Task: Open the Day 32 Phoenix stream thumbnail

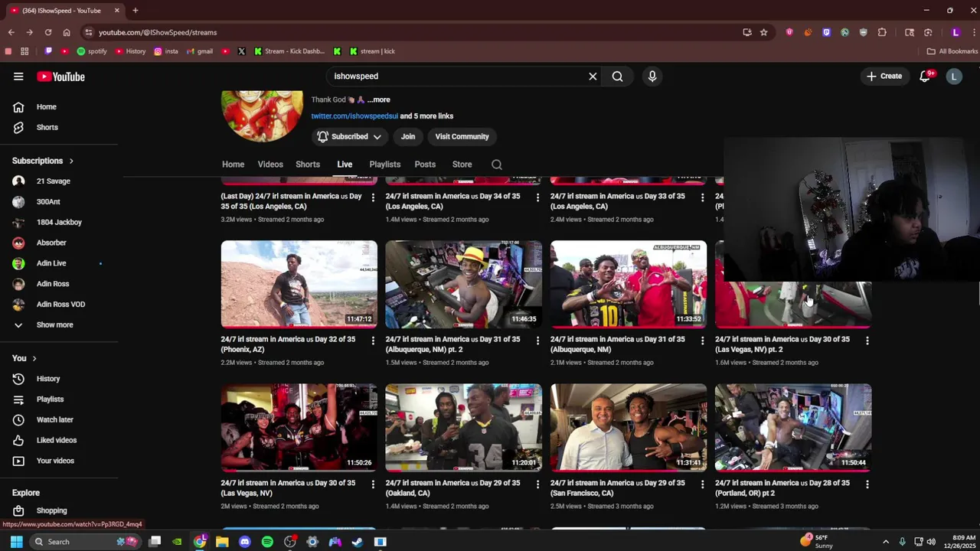Action: tap(299, 285)
